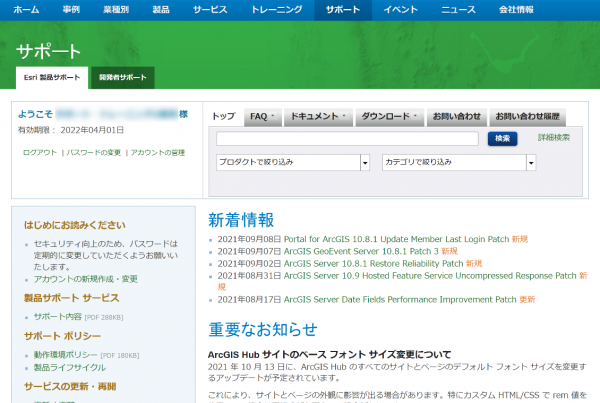This screenshot has width=600, height=403.
Task: Open ArcGIS Server 10.9 Hosted Feature Service patch link
Action: coord(430,276)
